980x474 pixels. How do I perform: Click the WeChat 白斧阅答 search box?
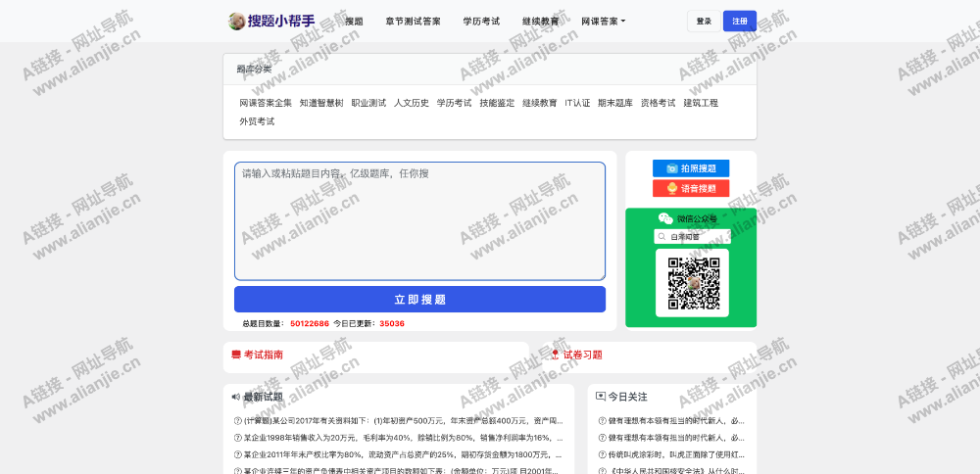point(692,237)
